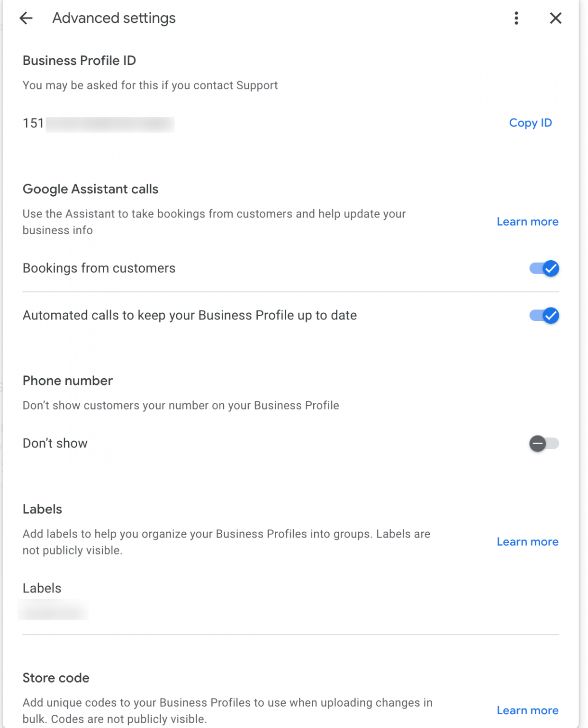Open Learn more link for Store code
The image size is (588, 728).
click(x=527, y=710)
